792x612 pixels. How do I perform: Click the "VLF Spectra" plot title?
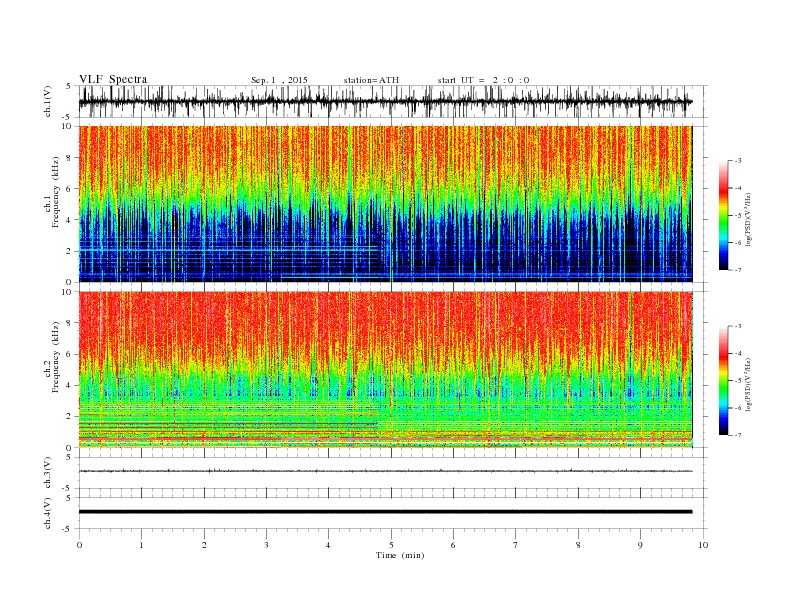point(113,79)
